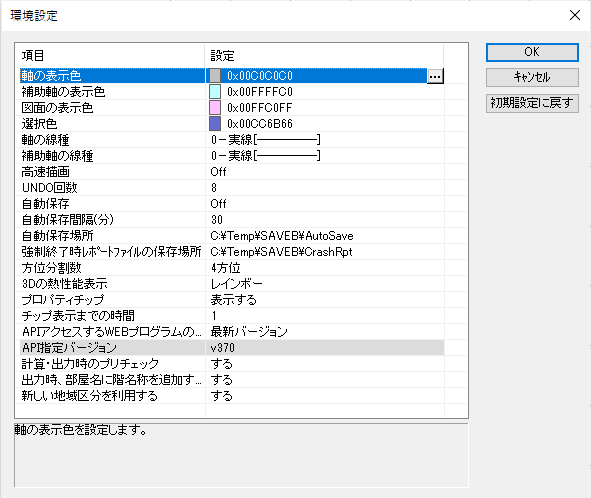591x498 pixels.
Task: Click the gray 軸の表示色 color swatch
Action: 215,76
